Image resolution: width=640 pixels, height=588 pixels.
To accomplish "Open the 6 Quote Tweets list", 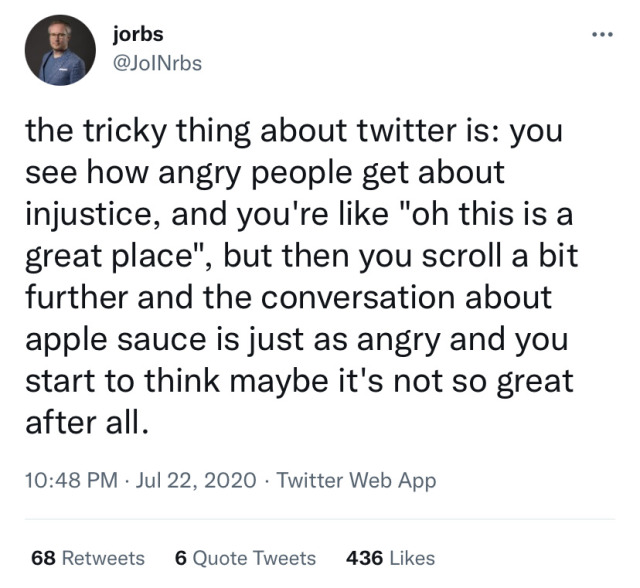I will (245, 558).
